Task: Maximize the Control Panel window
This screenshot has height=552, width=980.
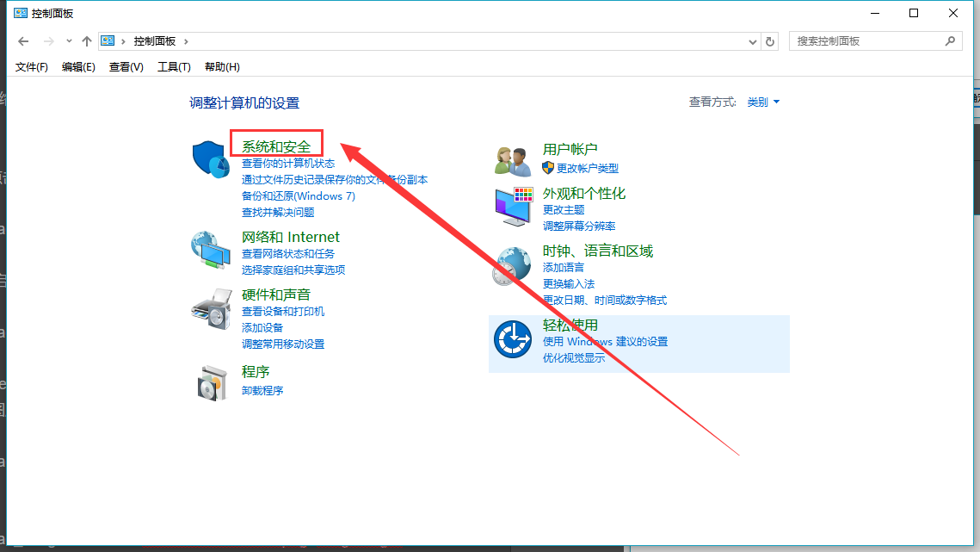Action: coord(914,13)
